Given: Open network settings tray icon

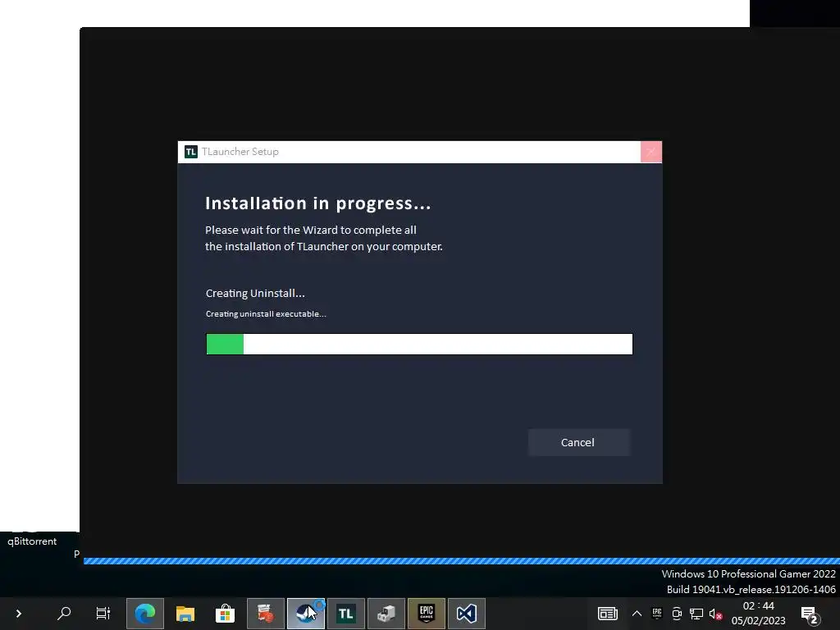Looking at the screenshot, I should (x=696, y=614).
